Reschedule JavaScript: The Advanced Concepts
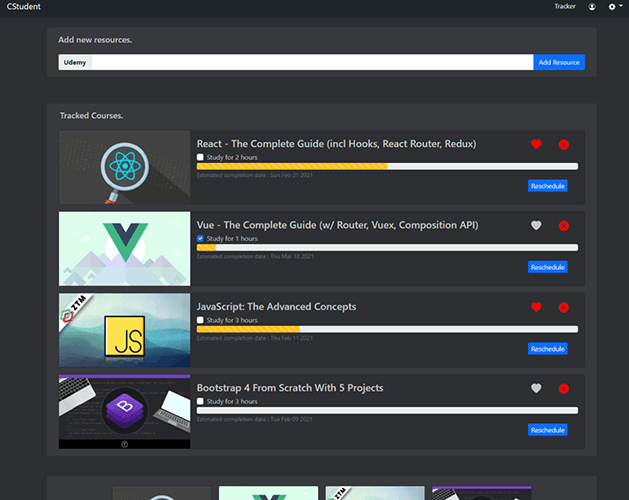 click(548, 349)
